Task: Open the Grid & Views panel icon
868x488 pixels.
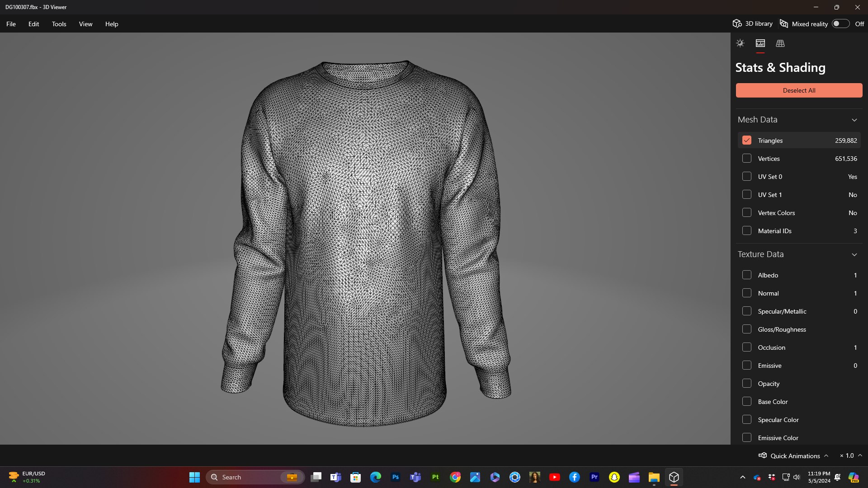Action: point(780,43)
